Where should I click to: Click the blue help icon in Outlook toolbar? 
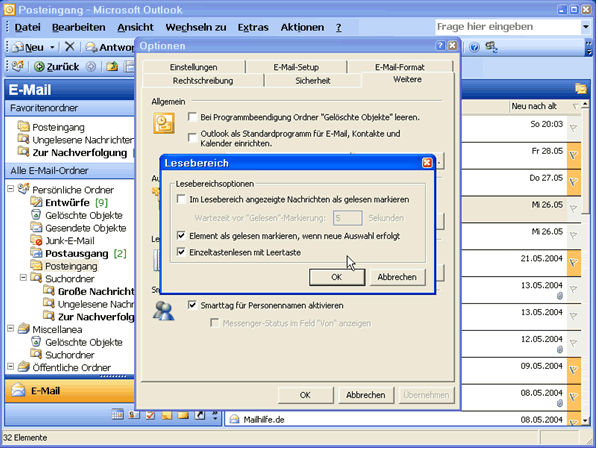(474, 47)
